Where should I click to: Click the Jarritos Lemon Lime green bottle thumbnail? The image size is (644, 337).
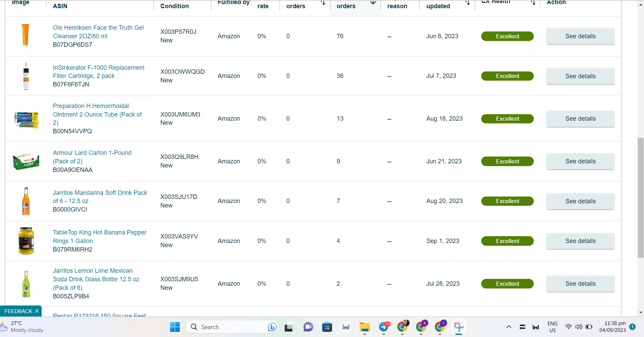click(26, 284)
